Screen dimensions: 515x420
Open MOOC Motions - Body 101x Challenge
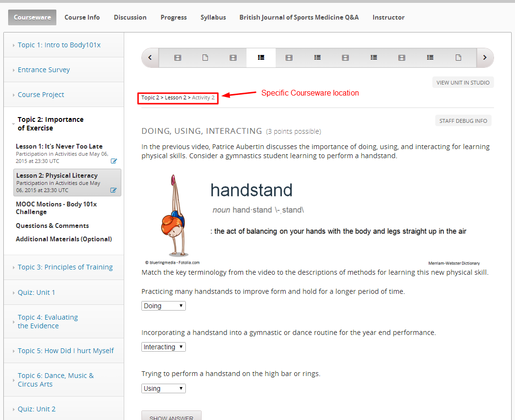click(56, 208)
